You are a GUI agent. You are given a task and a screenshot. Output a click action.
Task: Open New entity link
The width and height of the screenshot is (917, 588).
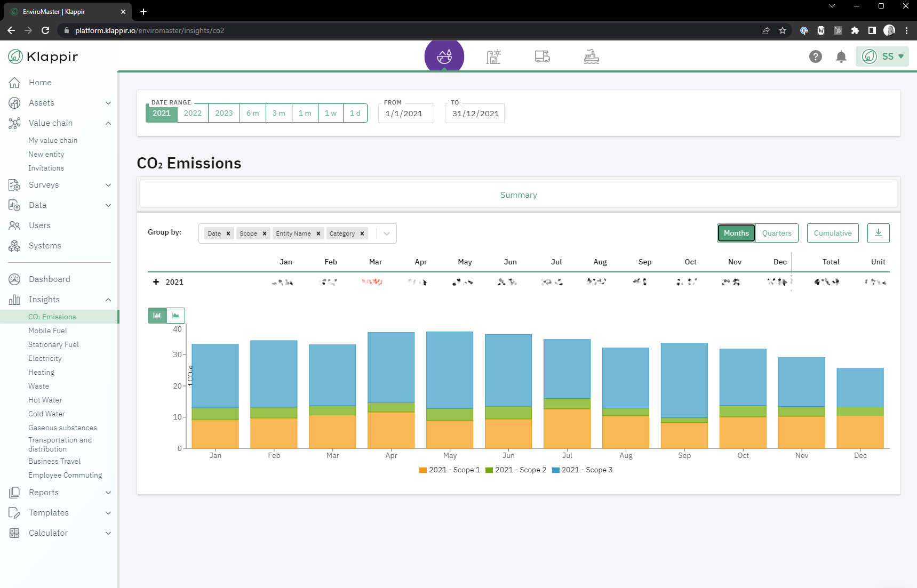46,154
